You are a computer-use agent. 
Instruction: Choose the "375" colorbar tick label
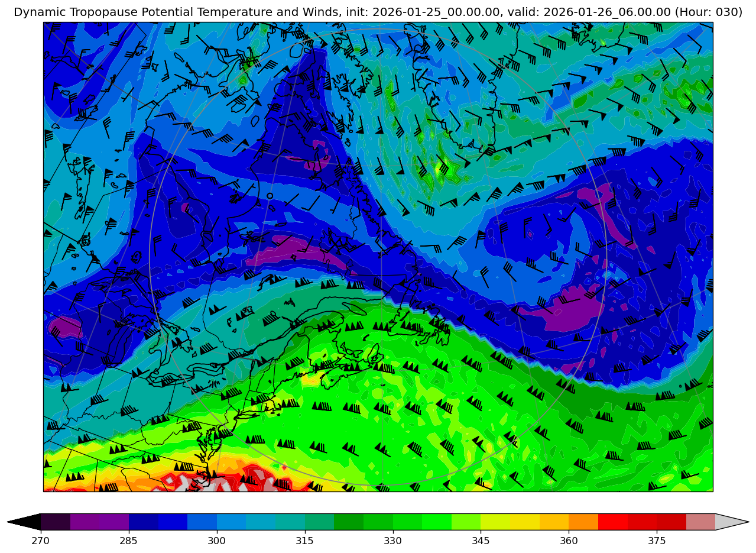[657, 541]
